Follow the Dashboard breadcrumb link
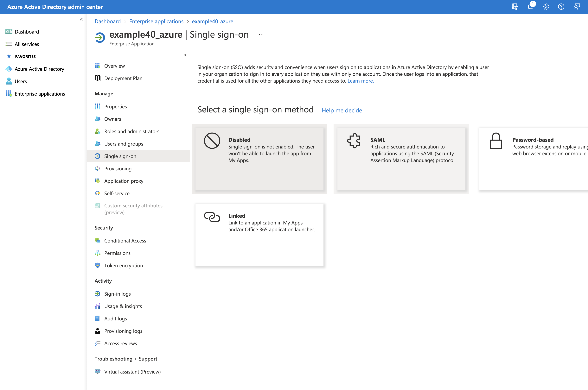This screenshot has width=588, height=390. coord(107,21)
